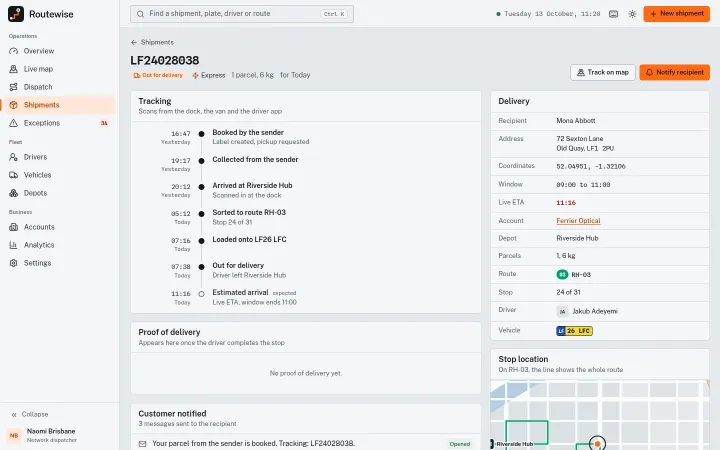Click the Dispatch route icon
720x450 pixels.
click(x=13, y=87)
